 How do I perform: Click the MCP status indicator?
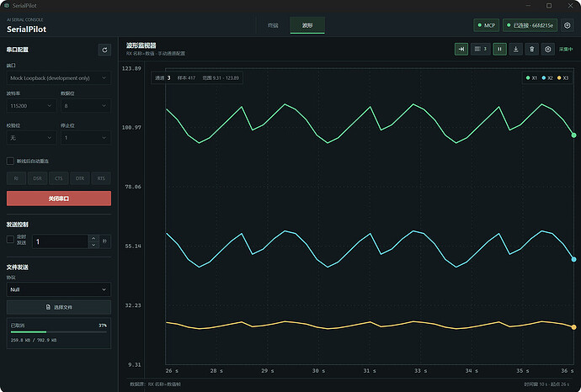[x=486, y=25]
